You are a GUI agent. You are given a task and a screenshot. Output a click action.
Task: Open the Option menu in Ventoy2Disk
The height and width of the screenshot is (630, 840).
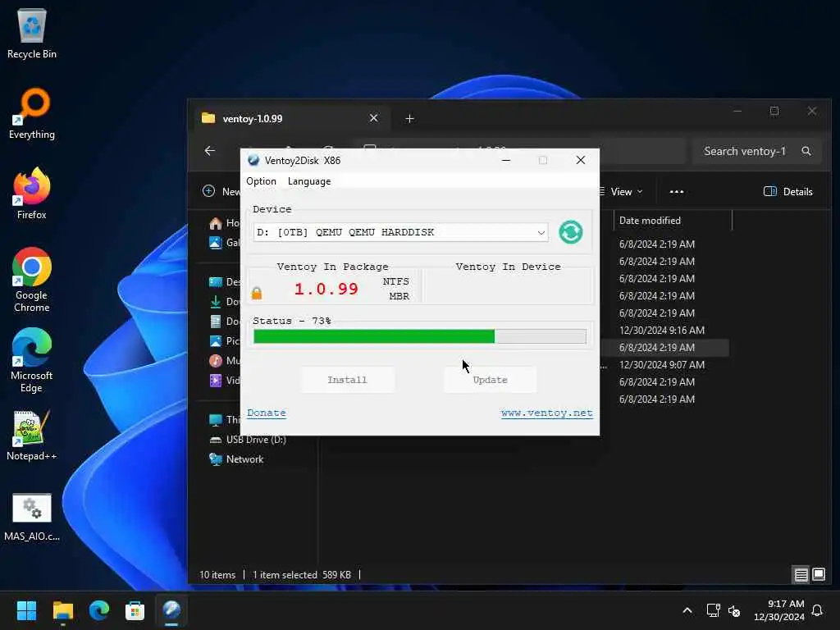(x=261, y=181)
